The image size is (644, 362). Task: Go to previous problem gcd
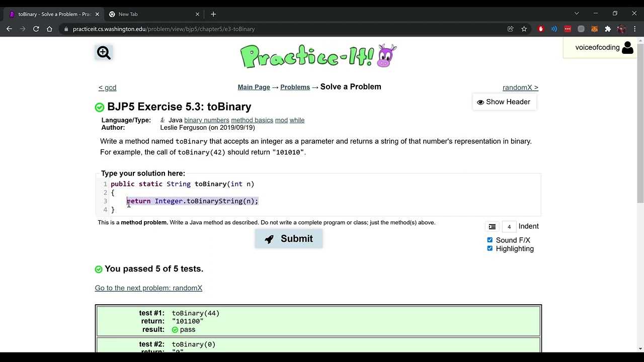107,87
